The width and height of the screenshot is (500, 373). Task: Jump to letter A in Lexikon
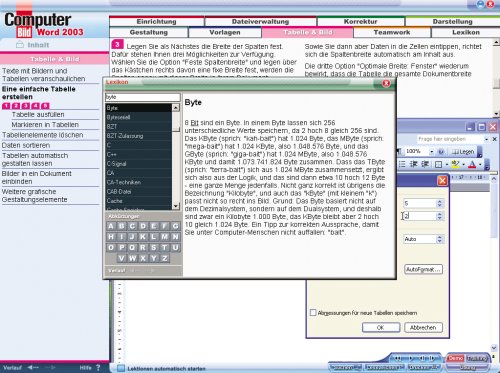(111, 226)
